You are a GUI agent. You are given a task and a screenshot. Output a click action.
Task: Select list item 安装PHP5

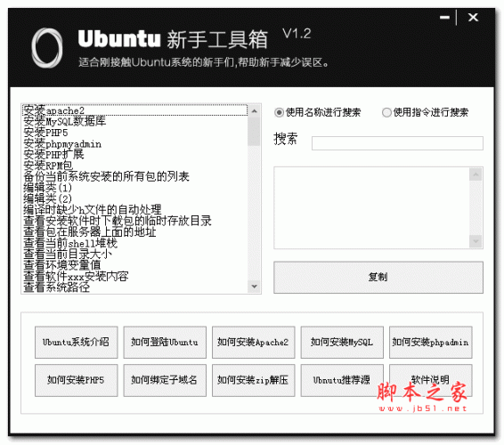pos(135,133)
